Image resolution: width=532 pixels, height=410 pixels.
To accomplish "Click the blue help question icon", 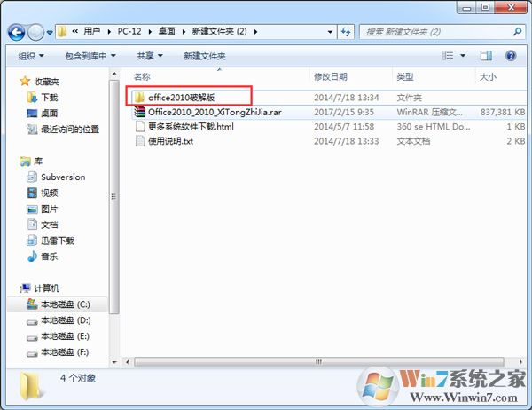I will (511, 55).
